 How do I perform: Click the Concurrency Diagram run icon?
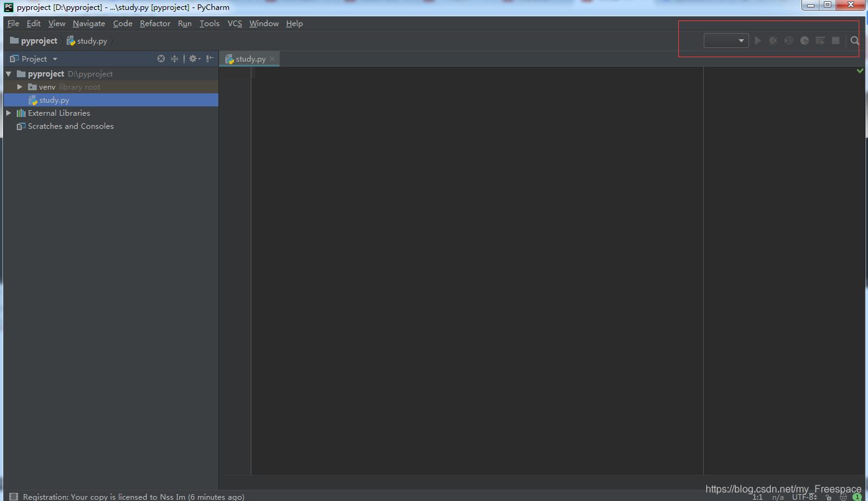point(820,40)
